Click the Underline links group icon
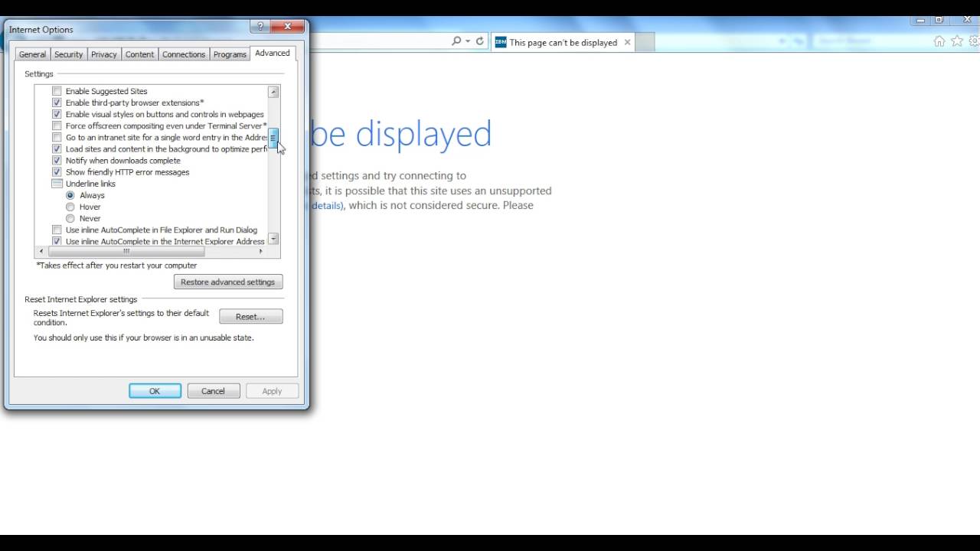Viewport: 980px width, 551px height. click(57, 184)
